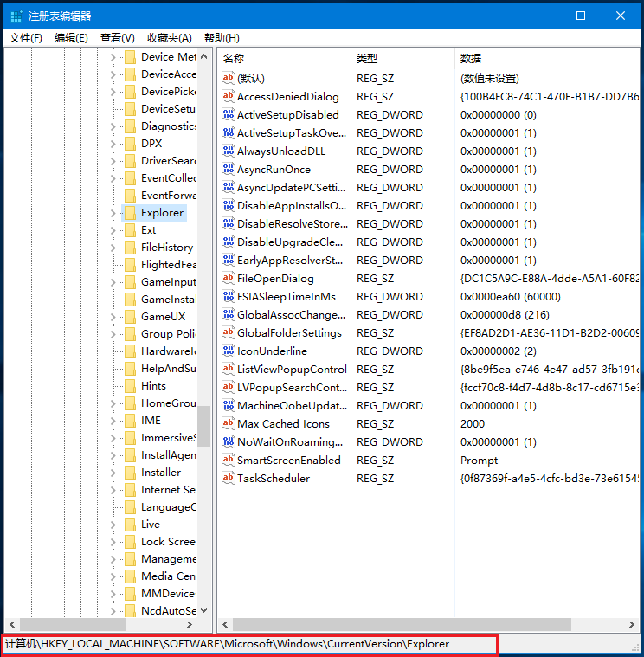Click the GlobalFolderSettings string icon
Screen dimensions: 644x657
tap(229, 332)
